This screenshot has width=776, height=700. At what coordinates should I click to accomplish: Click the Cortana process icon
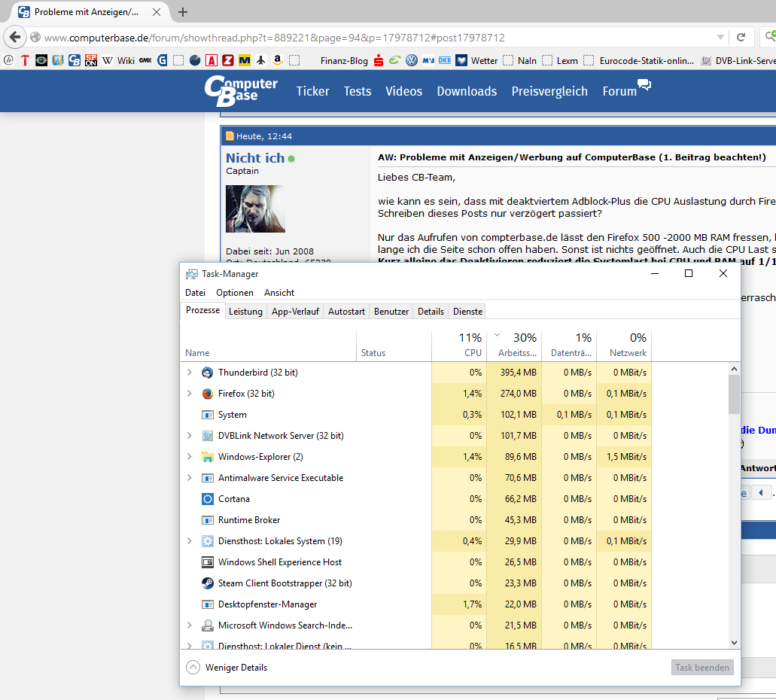click(208, 499)
